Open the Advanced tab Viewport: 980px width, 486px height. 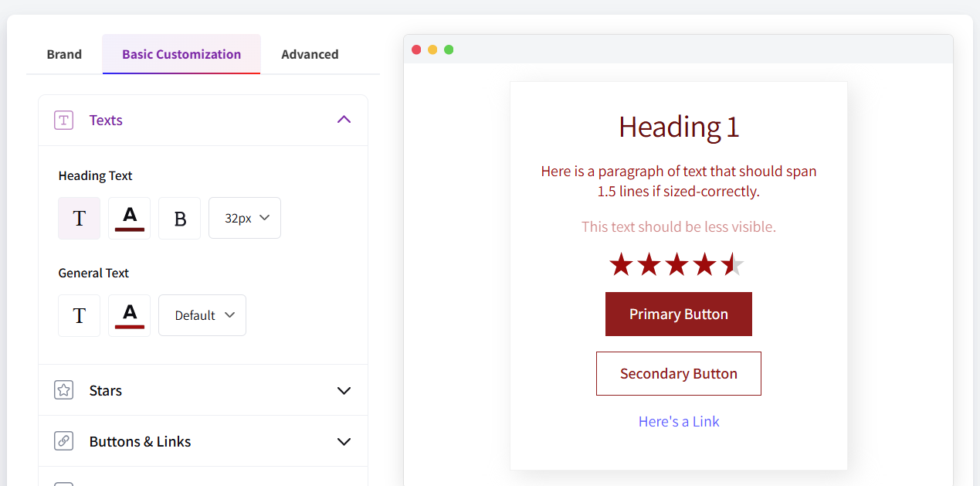click(x=310, y=54)
